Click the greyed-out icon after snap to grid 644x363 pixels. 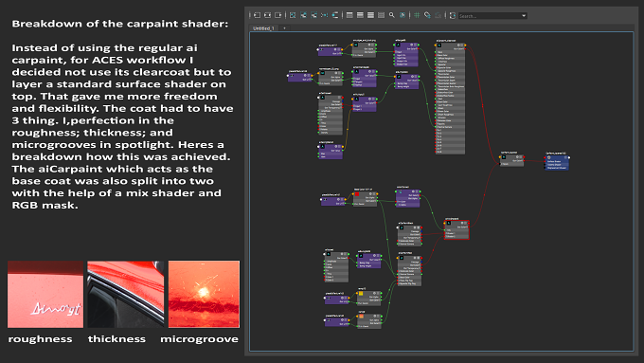pyautogui.click(x=438, y=15)
